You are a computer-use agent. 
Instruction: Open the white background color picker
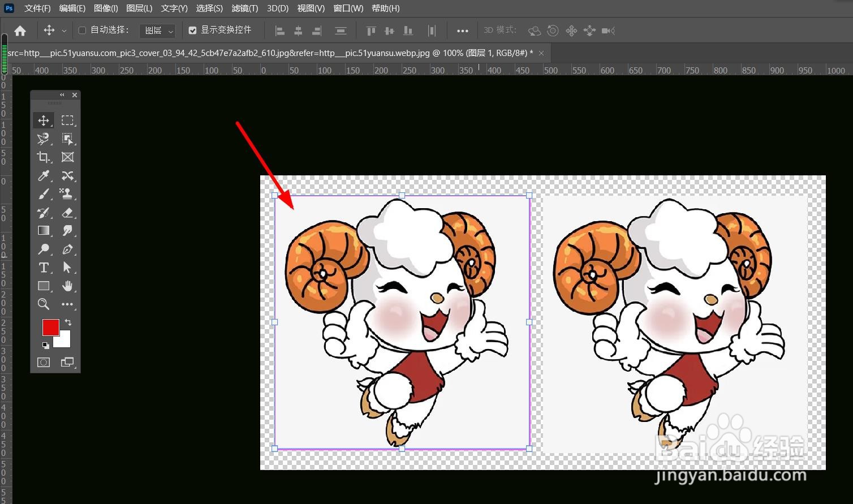coord(64,342)
